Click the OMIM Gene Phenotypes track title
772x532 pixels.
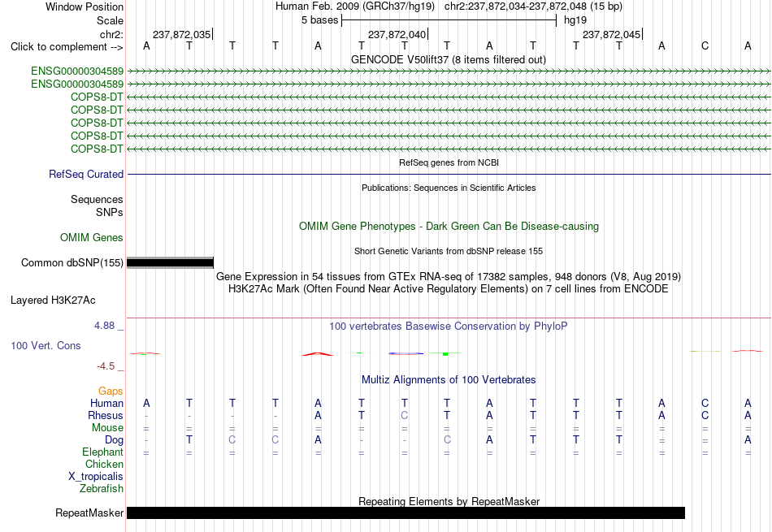(x=449, y=227)
